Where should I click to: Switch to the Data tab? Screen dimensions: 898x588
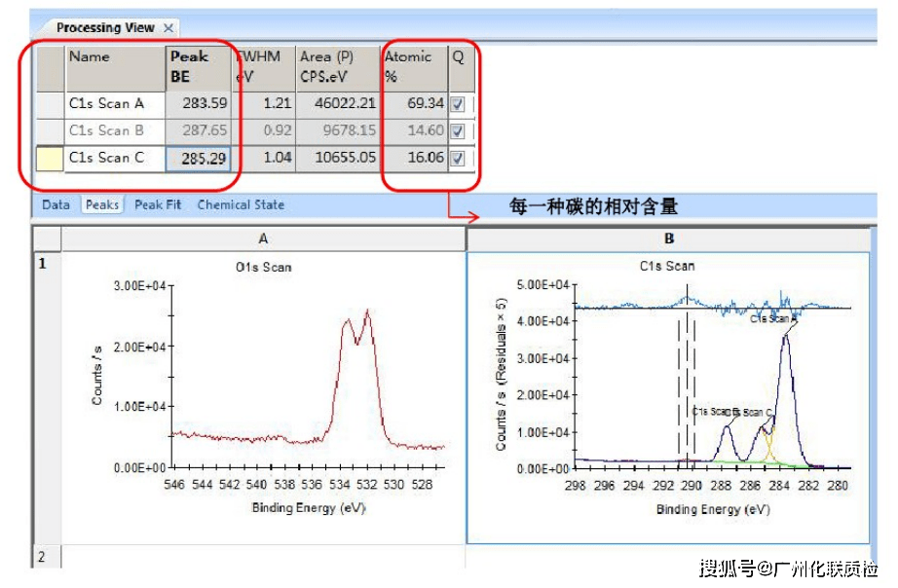click(56, 204)
